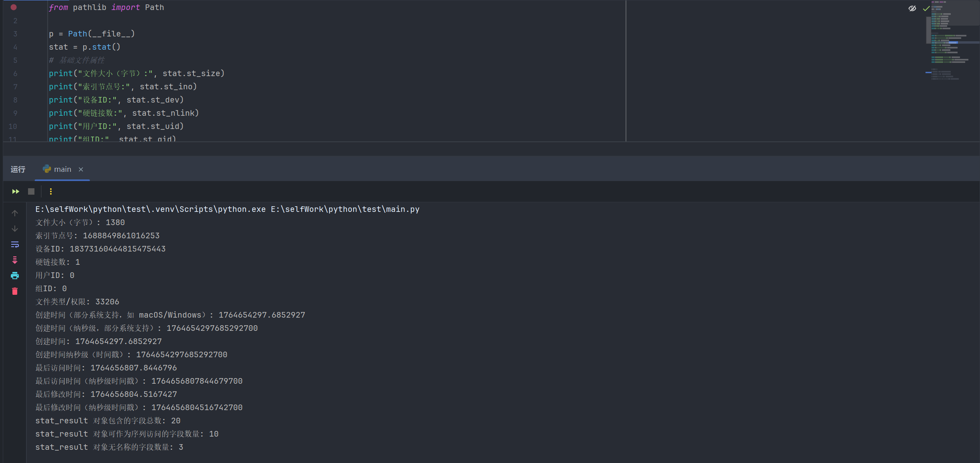Image resolution: width=980 pixels, height=463 pixels.
Task: Open the run toolbar three-dot options menu
Action: tap(51, 191)
